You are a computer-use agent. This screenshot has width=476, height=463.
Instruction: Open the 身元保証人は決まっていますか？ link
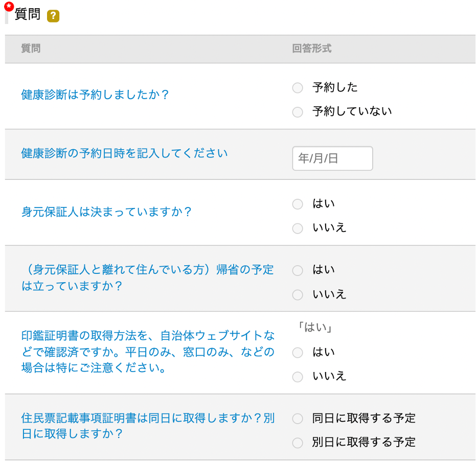point(106,212)
